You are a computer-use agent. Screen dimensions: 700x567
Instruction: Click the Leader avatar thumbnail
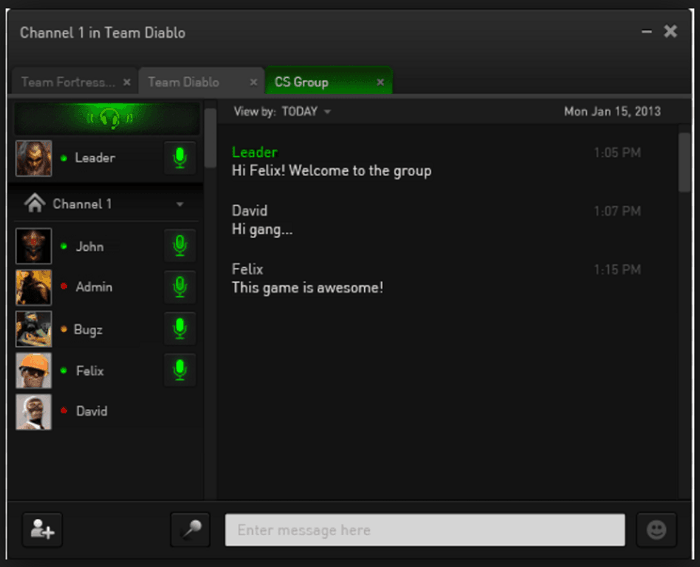33,158
